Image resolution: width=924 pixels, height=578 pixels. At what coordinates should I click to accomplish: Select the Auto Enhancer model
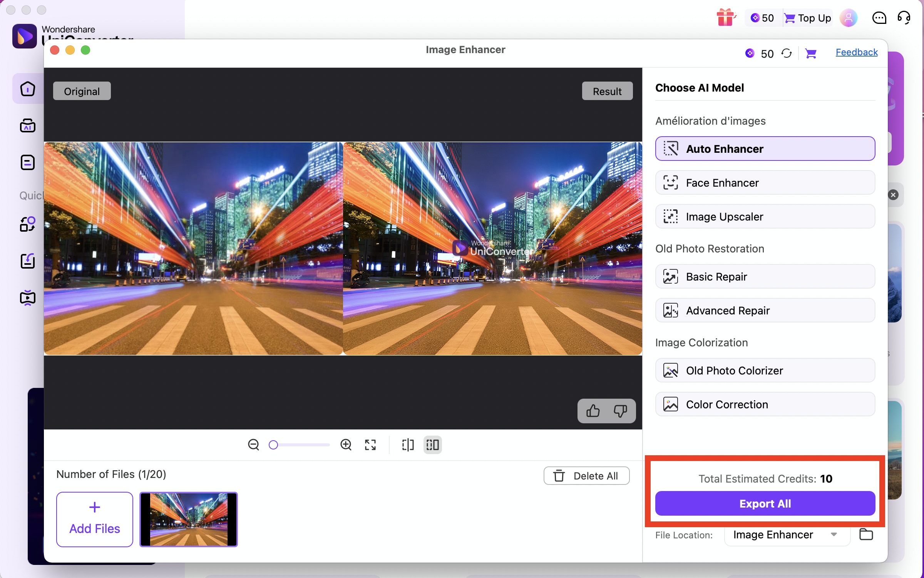pyautogui.click(x=765, y=149)
